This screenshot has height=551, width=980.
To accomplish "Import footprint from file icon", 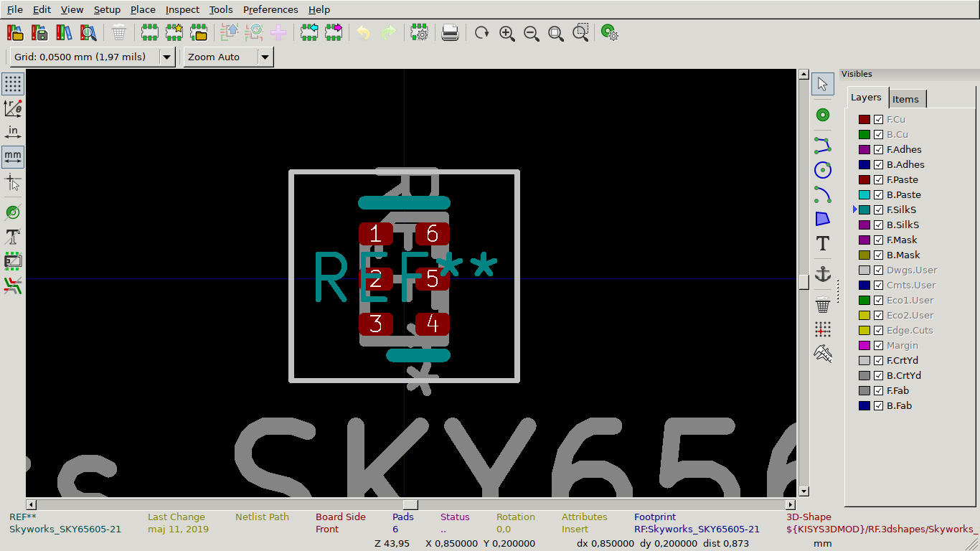I will coord(309,32).
